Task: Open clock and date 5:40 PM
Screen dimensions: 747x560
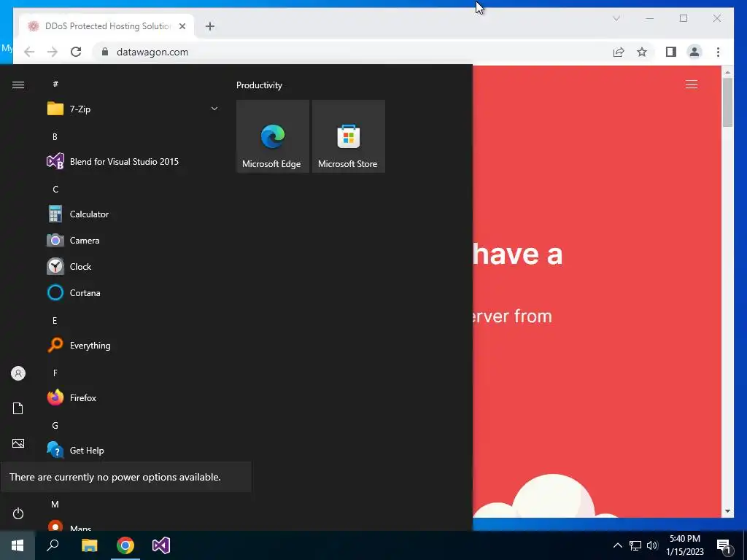Action: [x=685, y=545]
